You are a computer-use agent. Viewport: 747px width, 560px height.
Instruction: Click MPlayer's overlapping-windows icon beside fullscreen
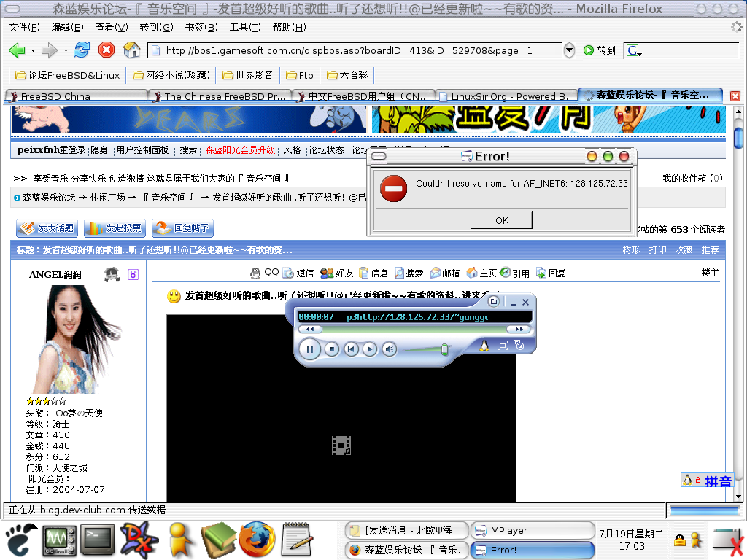pyautogui.click(x=519, y=345)
